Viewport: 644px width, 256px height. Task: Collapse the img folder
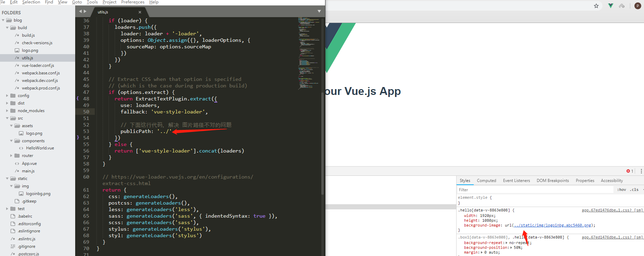(x=11, y=186)
